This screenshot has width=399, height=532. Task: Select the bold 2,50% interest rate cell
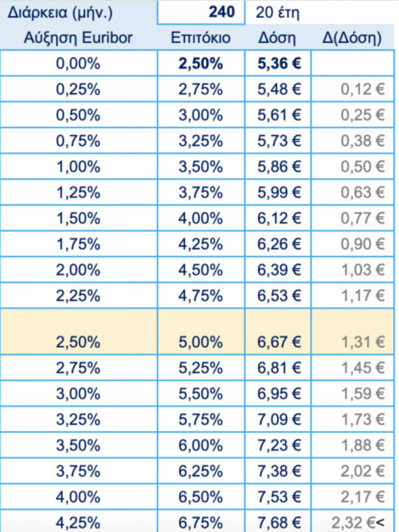click(x=200, y=64)
